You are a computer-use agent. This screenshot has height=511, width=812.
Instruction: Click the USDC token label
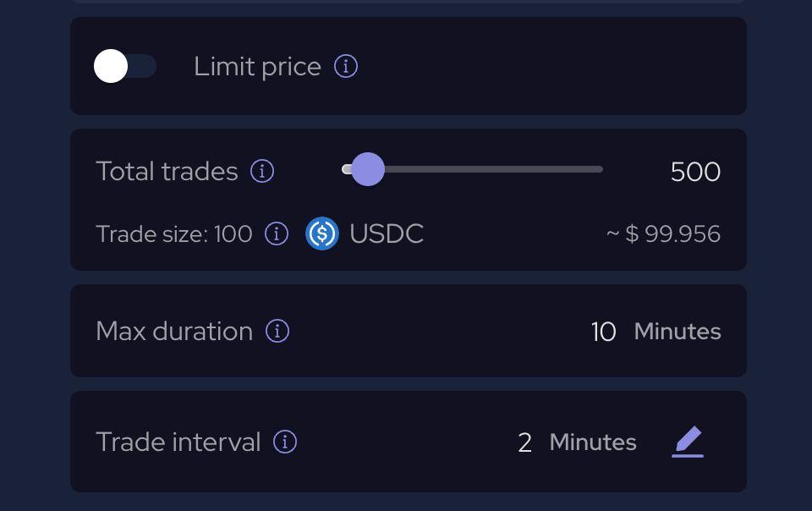(x=387, y=234)
